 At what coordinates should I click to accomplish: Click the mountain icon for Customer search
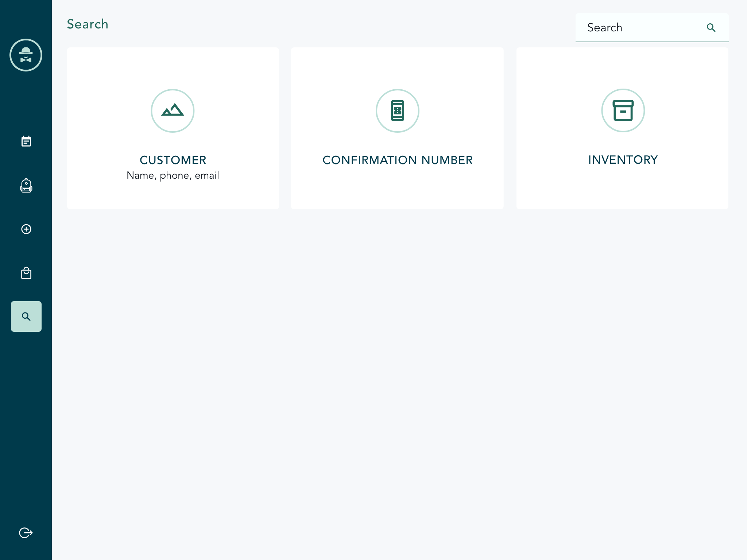tap(173, 110)
